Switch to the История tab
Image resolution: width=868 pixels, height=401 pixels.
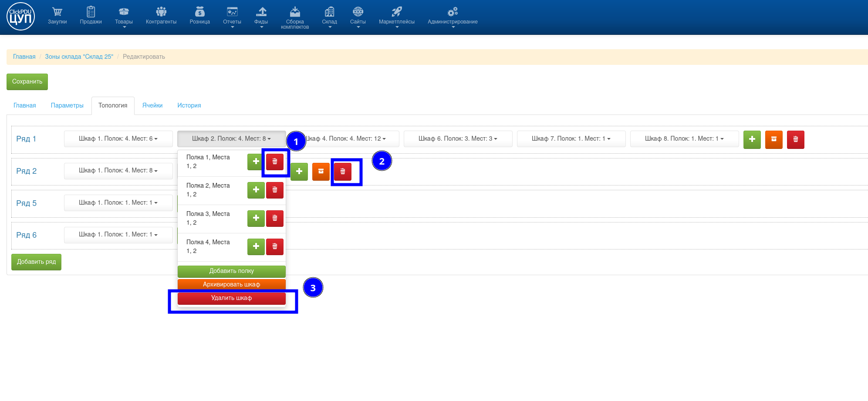(x=189, y=105)
